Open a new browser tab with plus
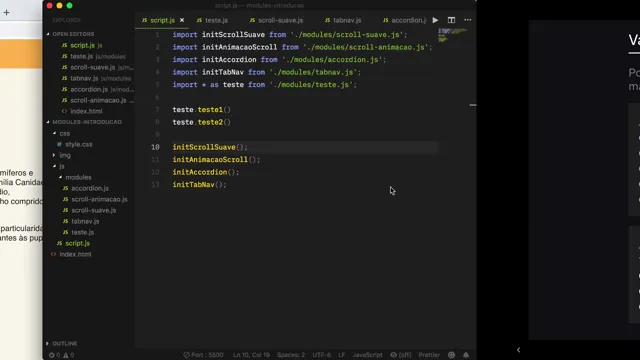This screenshot has width=640, height=360. pos(6,12)
